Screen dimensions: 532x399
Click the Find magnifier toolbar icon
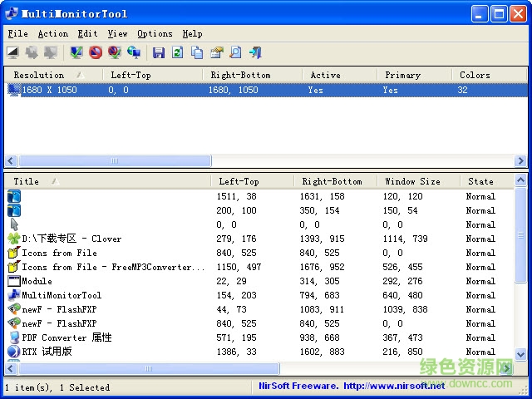[235, 53]
